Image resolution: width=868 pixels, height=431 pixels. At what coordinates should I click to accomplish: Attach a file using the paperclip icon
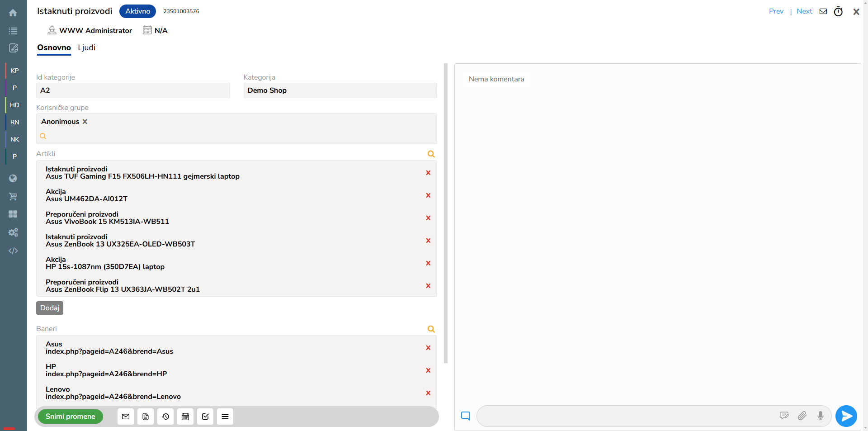tap(802, 416)
